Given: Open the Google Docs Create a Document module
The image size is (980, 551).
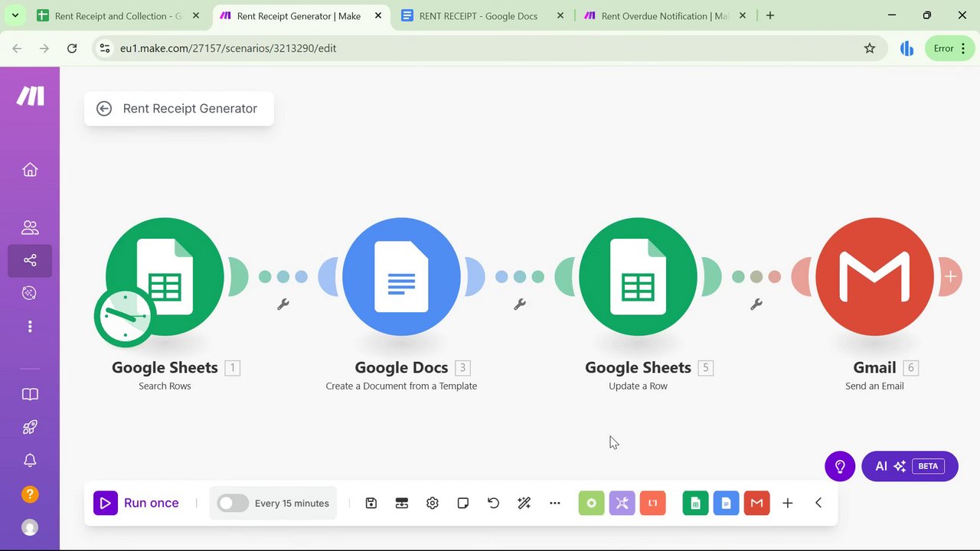Looking at the screenshot, I should point(401,276).
